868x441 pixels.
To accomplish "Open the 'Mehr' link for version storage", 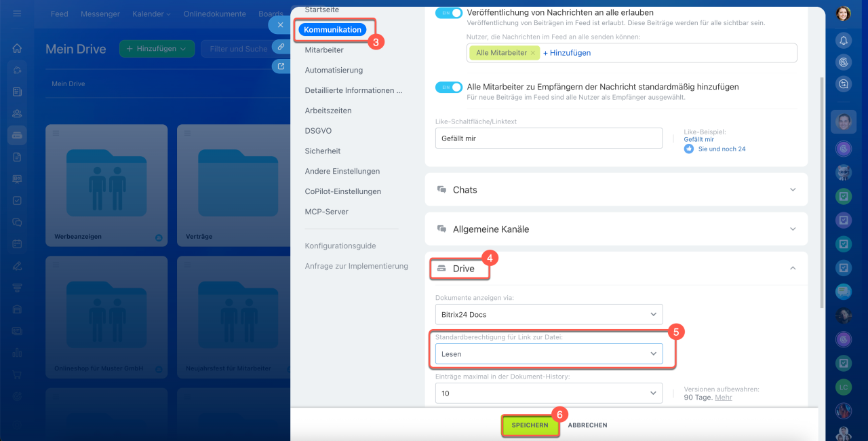I will click(724, 398).
